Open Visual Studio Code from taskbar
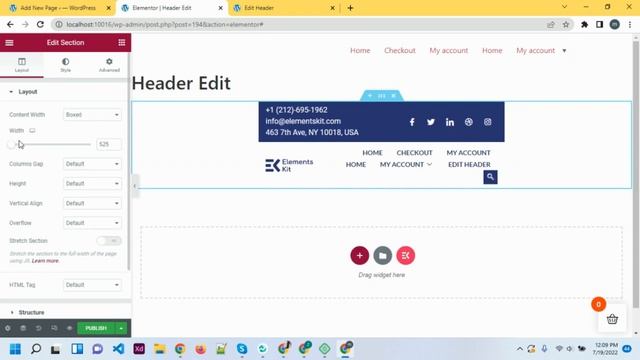This screenshot has height=360, width=640. (118, 349)
